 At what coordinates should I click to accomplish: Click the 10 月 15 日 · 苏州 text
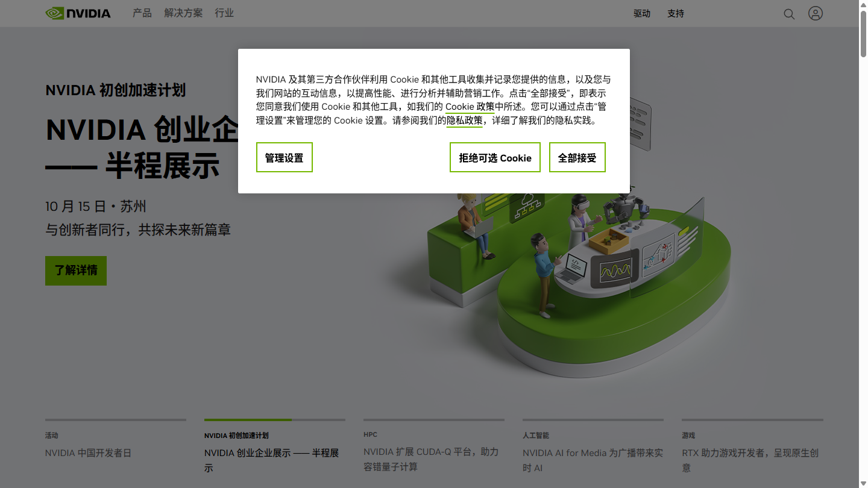96,207
